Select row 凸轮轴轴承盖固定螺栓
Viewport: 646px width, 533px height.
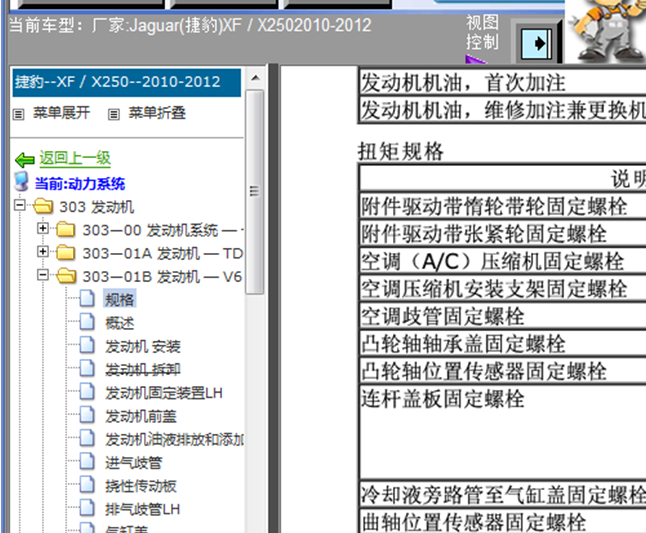503,344
